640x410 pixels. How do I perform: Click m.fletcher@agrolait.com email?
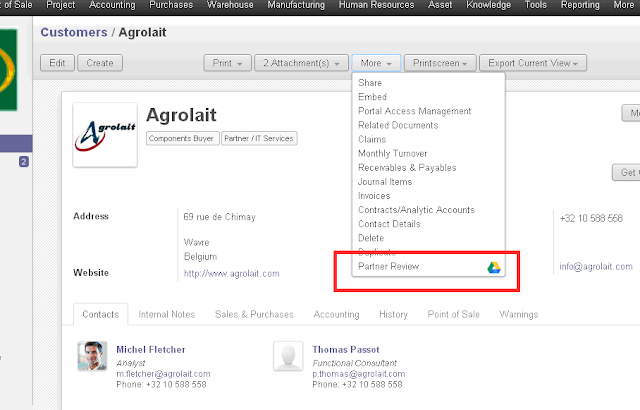163,374
